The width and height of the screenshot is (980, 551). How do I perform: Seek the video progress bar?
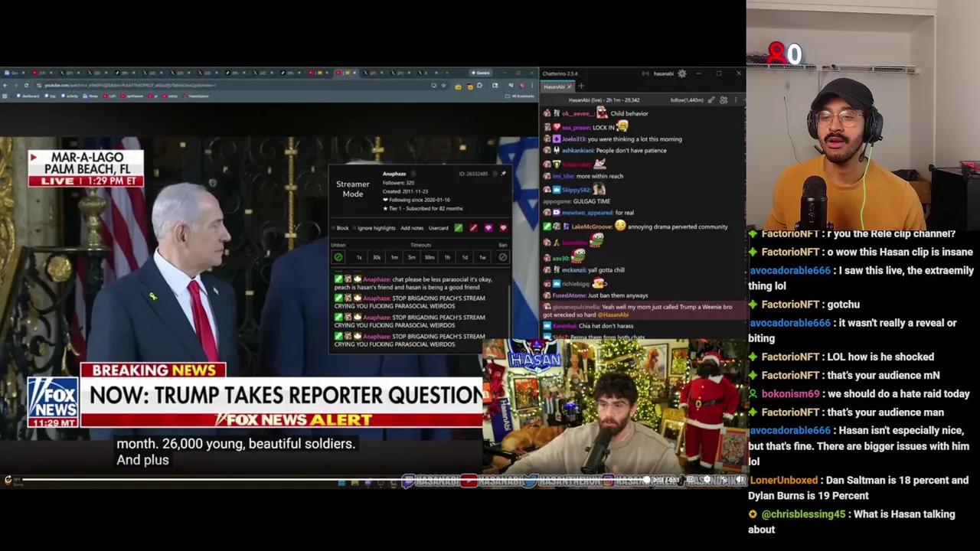click(333, 480)
